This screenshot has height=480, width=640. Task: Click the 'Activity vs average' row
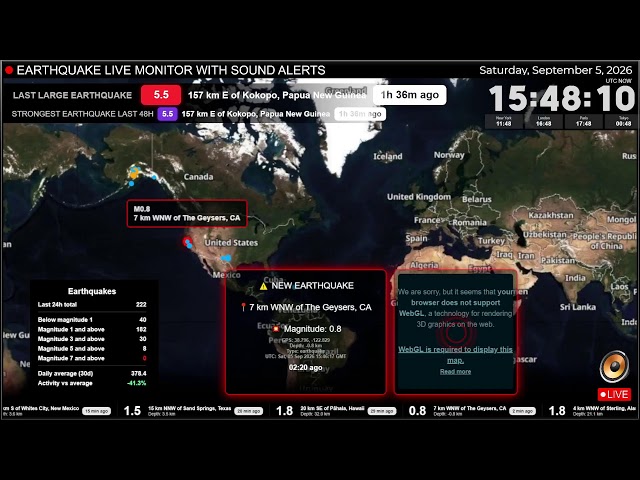92,383
